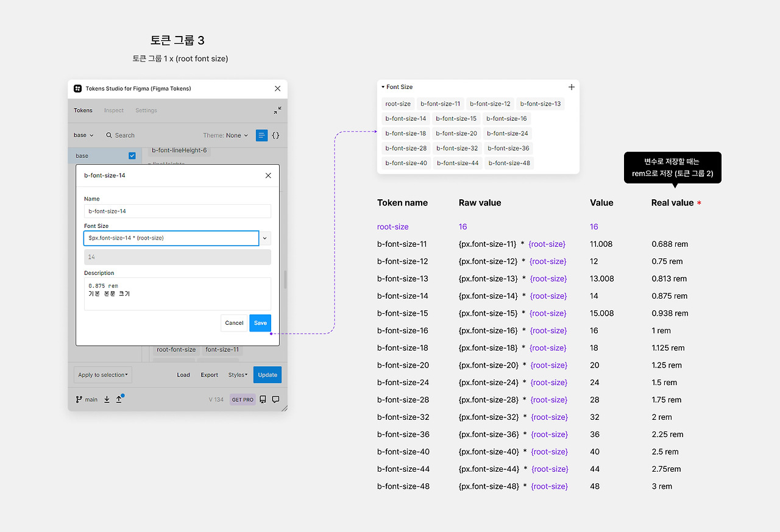Pull tokens using the download arrow icon
Viewport: 780px width, 532px height.
107,400
